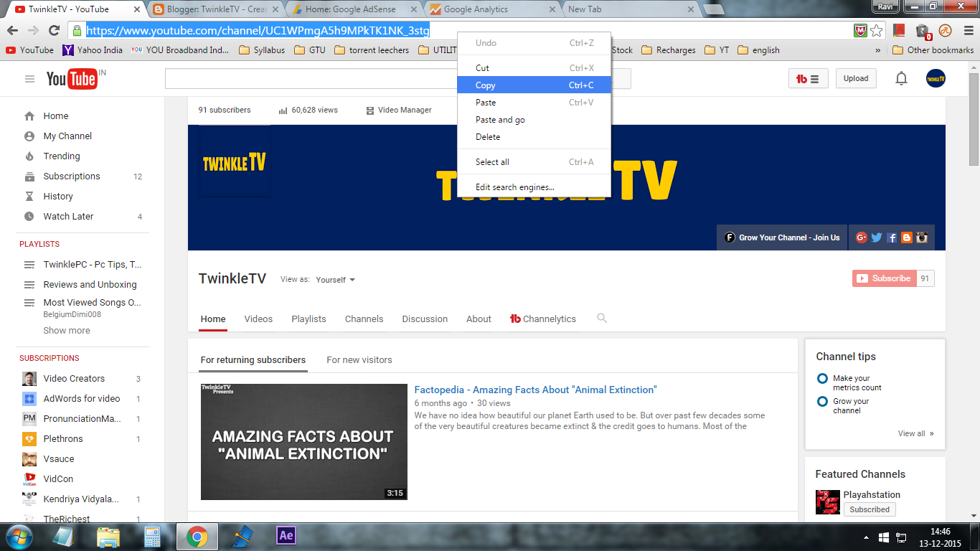Click "View all" in Channel tips
The height and width of the screenshot is (551, 980).
916,433
